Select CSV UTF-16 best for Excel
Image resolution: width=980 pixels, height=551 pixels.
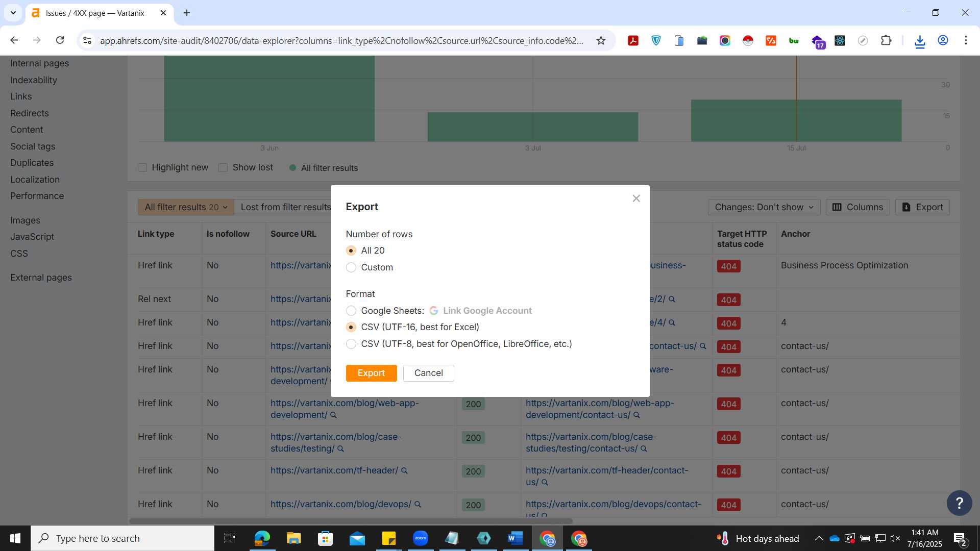(x=351, y=327)
